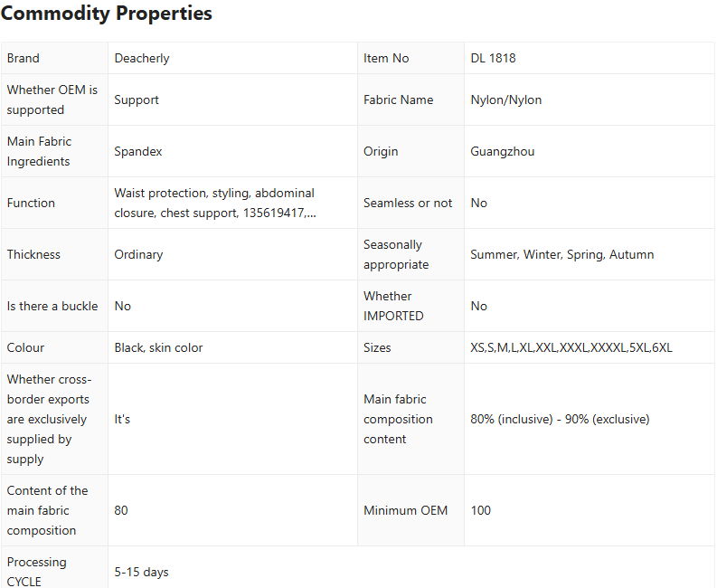
Task: Click the Commodity Properties heading
Action: coord(107,14)
